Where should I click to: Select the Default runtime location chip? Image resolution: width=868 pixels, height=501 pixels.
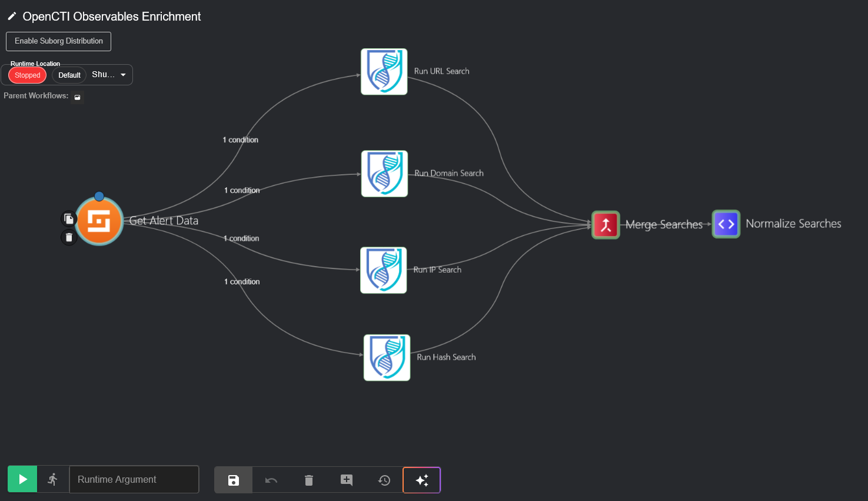[69, 75]
